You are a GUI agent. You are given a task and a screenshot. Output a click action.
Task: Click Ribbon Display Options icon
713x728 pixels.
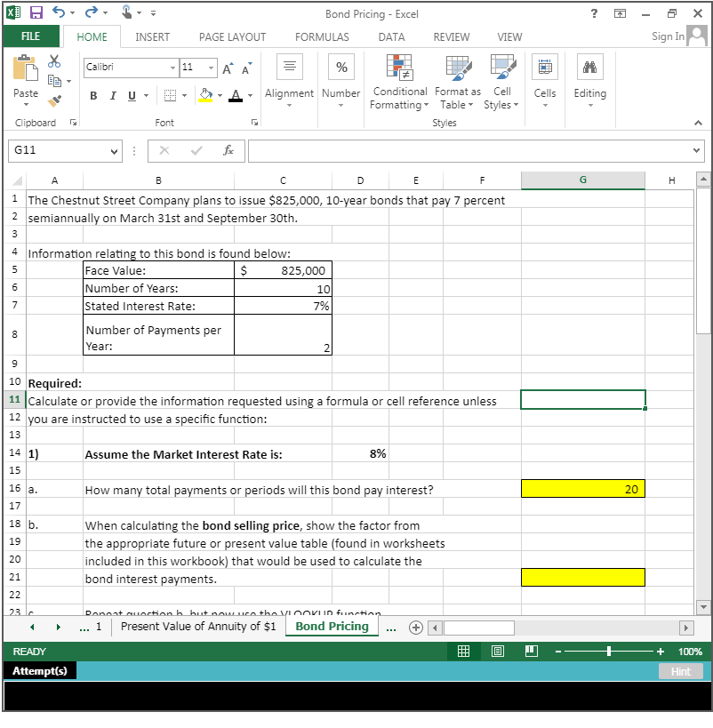coord(621,13)
